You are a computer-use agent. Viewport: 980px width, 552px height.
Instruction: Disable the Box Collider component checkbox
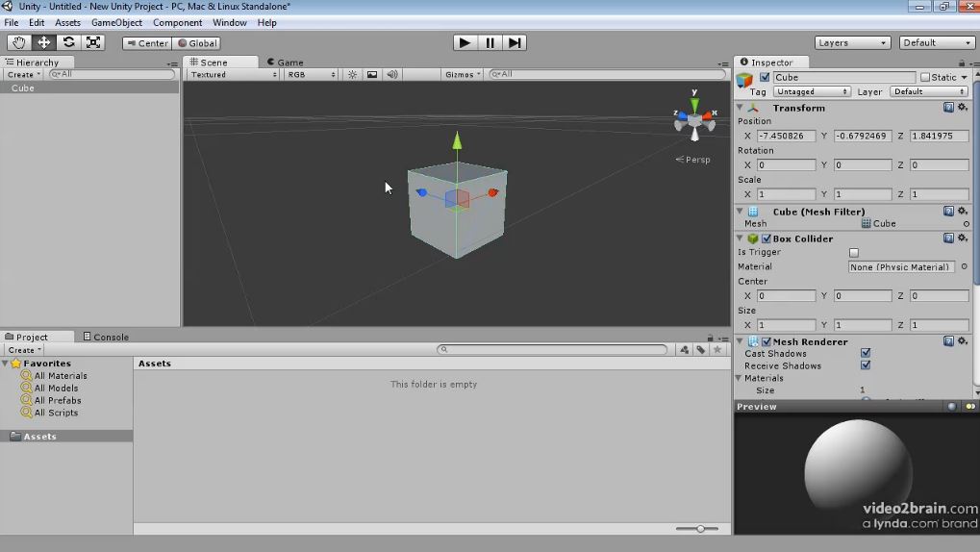(x=766, y=238)
